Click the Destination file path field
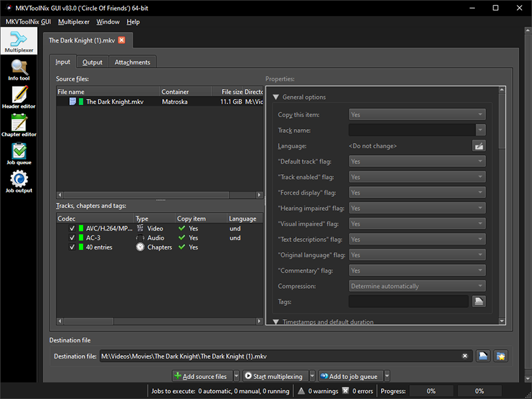Viewport: 532px width, 399px height. point(279,356)
